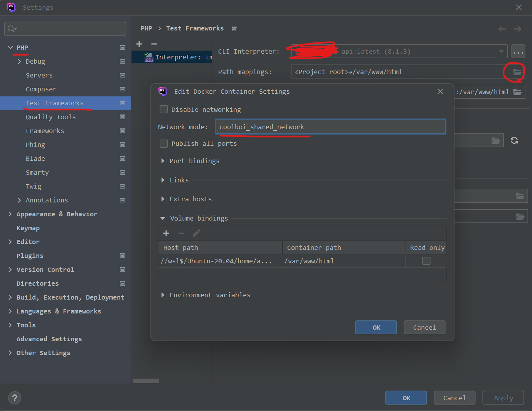Click the project-level icon beside PHP tree item

click(x=122, y=47)
